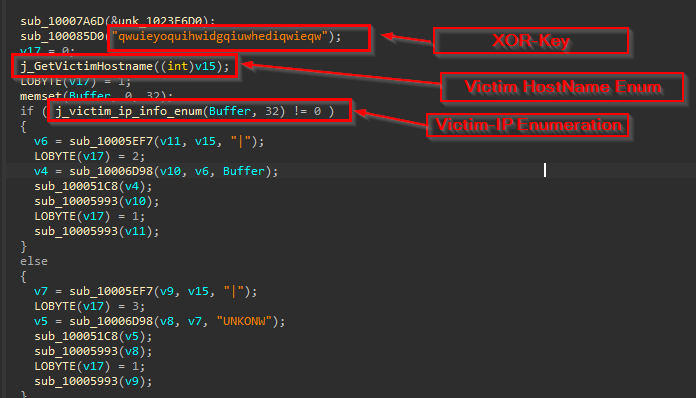Select Buffer argument of j_victim_ip_info_enum
Viewport: 696px width, 398px height.
click(x=229, y=111)
